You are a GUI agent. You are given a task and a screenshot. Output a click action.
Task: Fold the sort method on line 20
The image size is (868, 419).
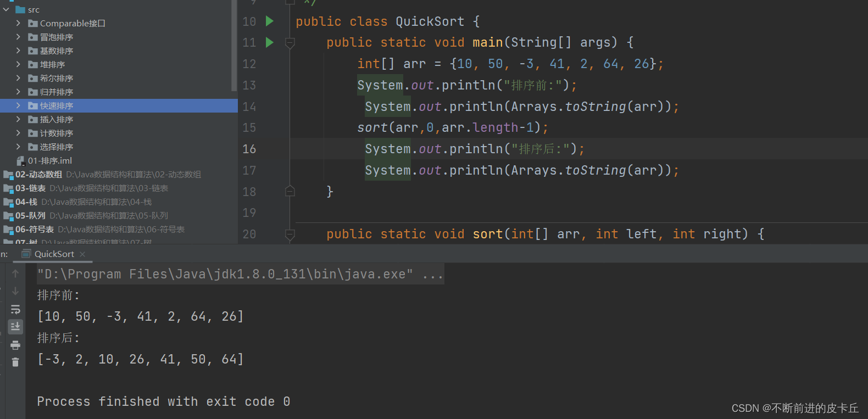290,234
